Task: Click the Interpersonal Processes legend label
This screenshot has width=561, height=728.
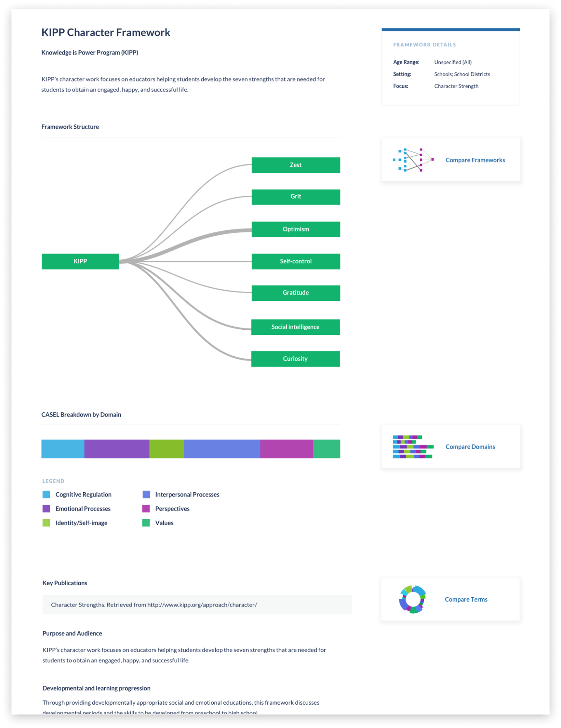Action: (x=187, y=495)
